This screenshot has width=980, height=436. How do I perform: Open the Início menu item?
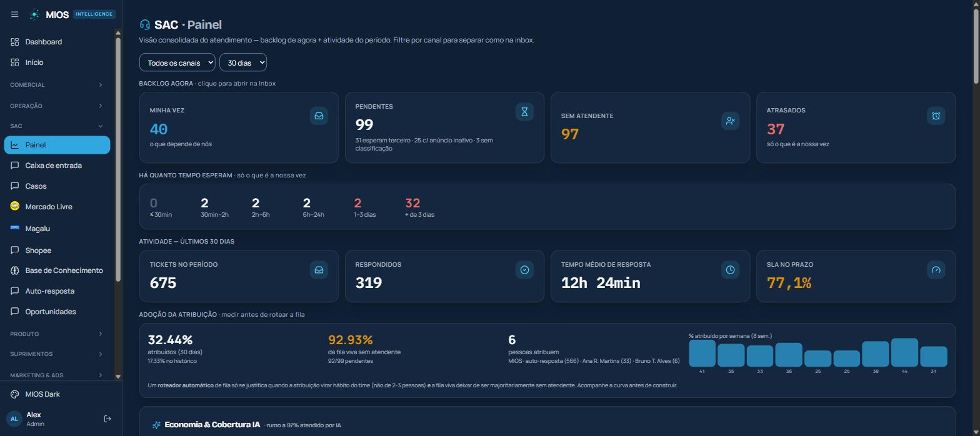coord(57,62)
